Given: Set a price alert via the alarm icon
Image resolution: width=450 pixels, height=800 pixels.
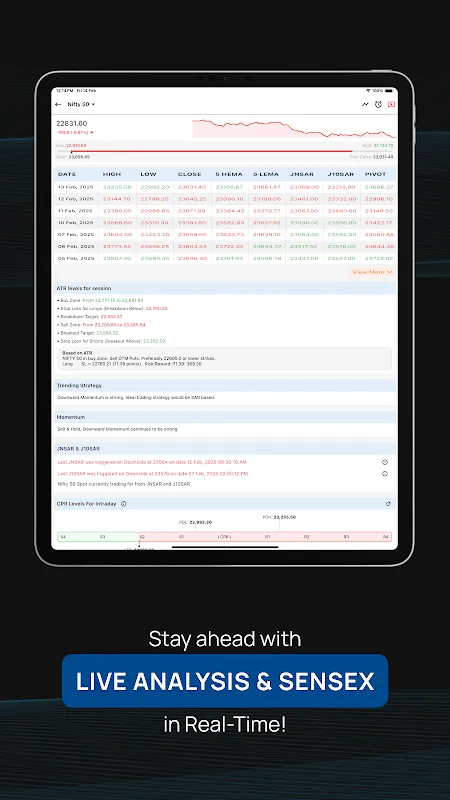Looking at the screenshot, I should pos(378,104).
